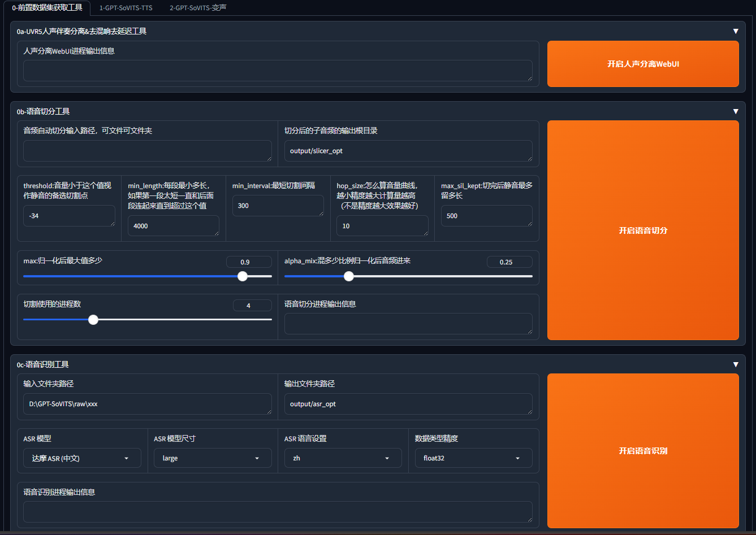Collapse the 0c-语音识别工具 section arrow

[x=736, y=364]
